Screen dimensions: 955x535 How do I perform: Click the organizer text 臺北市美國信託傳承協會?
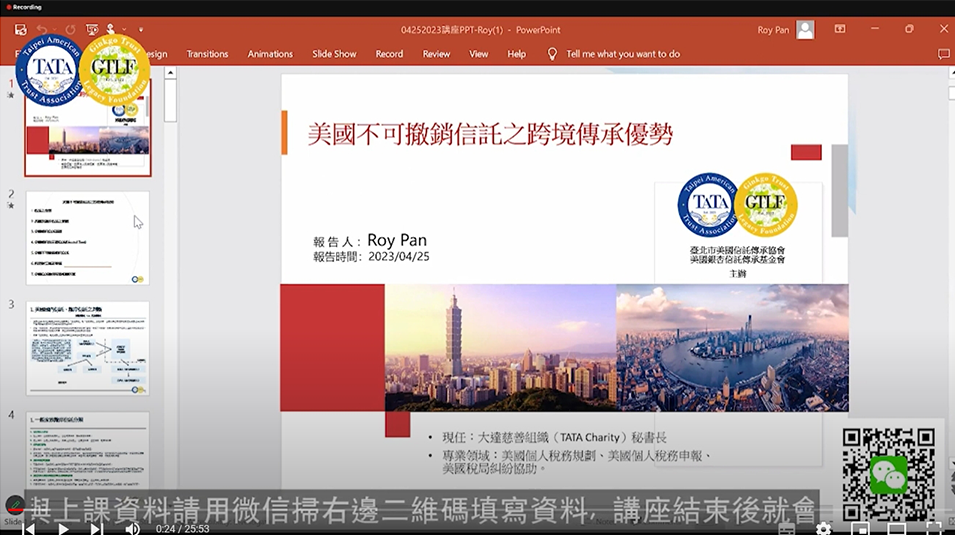click(738, 250)
